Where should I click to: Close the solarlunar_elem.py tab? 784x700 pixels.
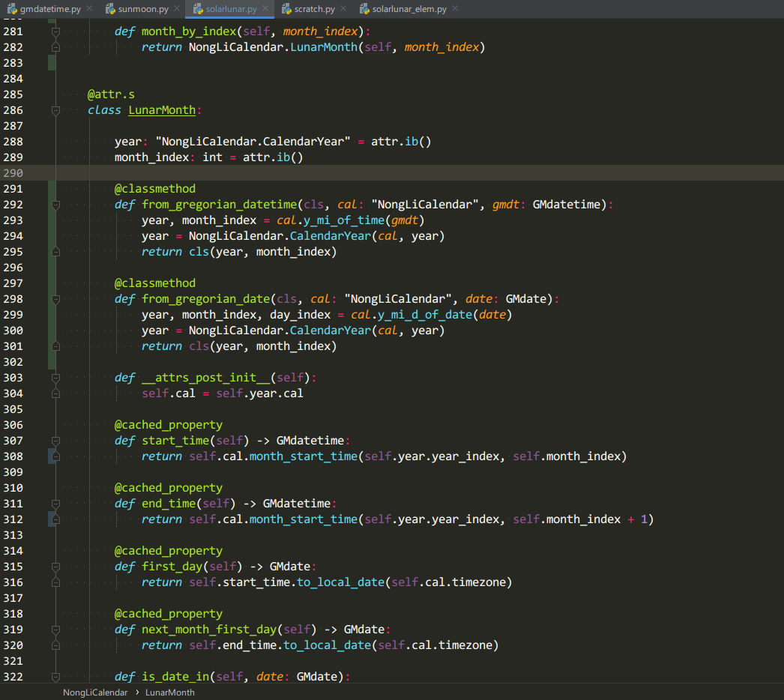454,9
